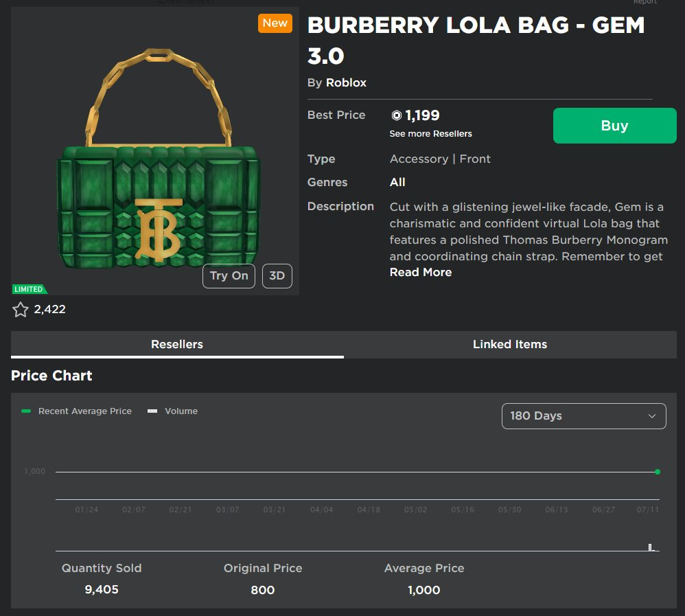
Task: Toggle Volume legend series
Action: (x=172, y=411)
